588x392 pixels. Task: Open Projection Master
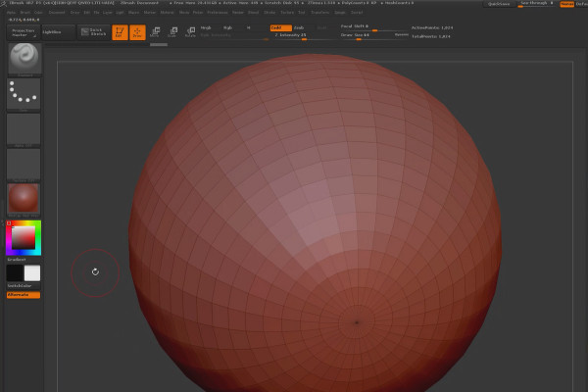(24, 32)
